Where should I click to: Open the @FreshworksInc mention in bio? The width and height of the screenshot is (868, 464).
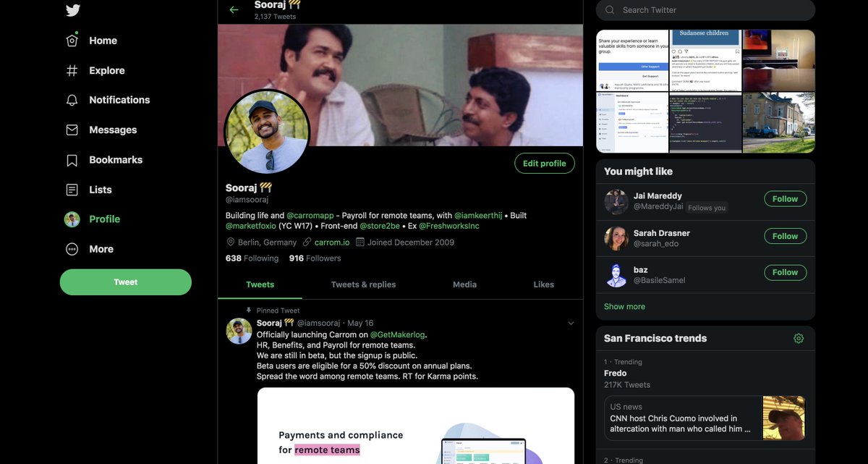pyautogui.click(x=448, y=226)
